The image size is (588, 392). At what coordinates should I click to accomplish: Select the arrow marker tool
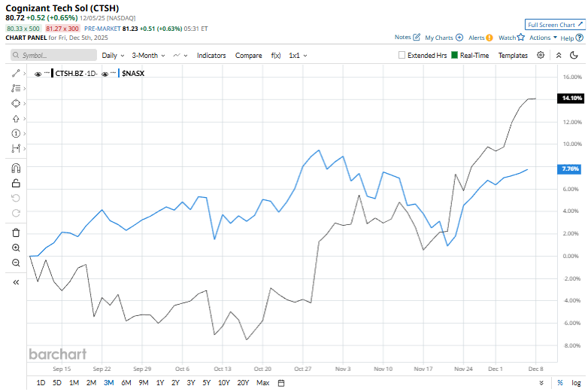point(16,119)
